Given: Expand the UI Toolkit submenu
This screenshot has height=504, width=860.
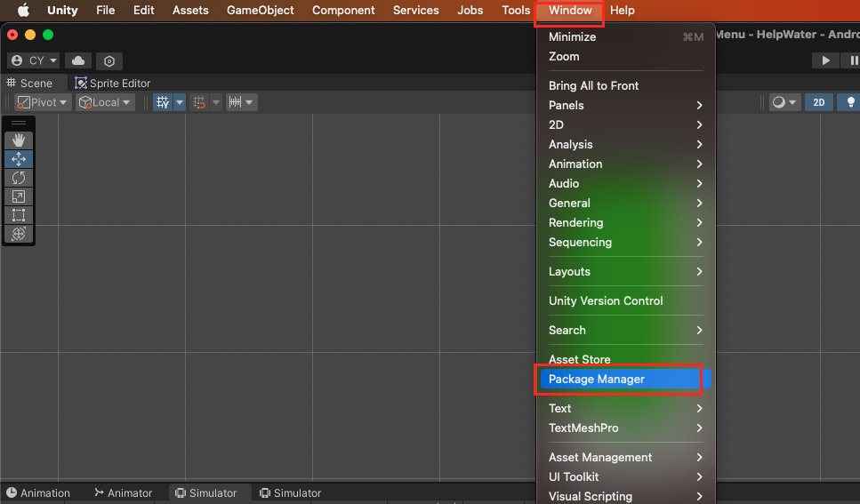Looking at the screenshot, I should click(626, 477).
